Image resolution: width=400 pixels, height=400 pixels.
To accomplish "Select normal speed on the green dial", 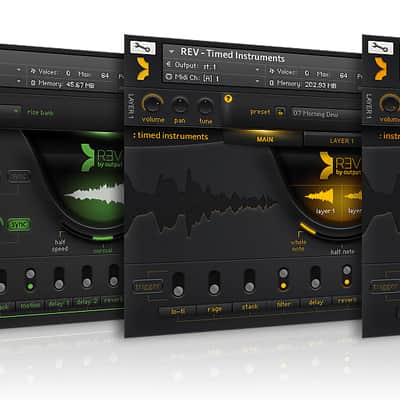I will (103, 250).
